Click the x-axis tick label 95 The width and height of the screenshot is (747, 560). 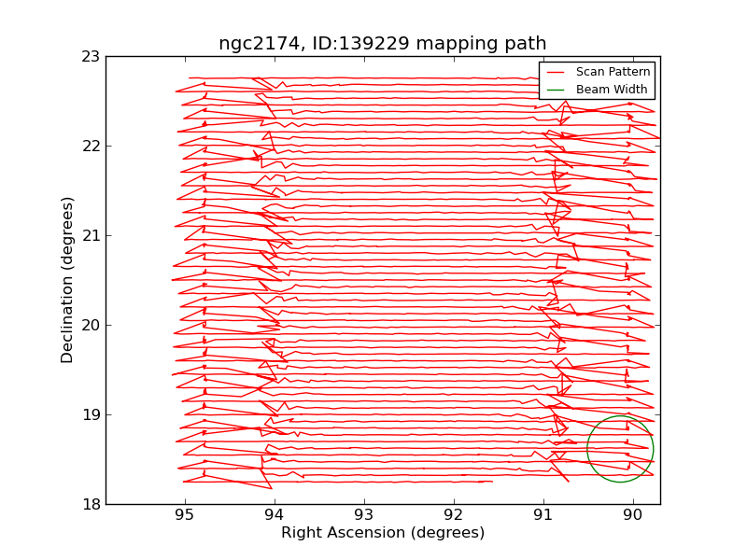(185, 515)
